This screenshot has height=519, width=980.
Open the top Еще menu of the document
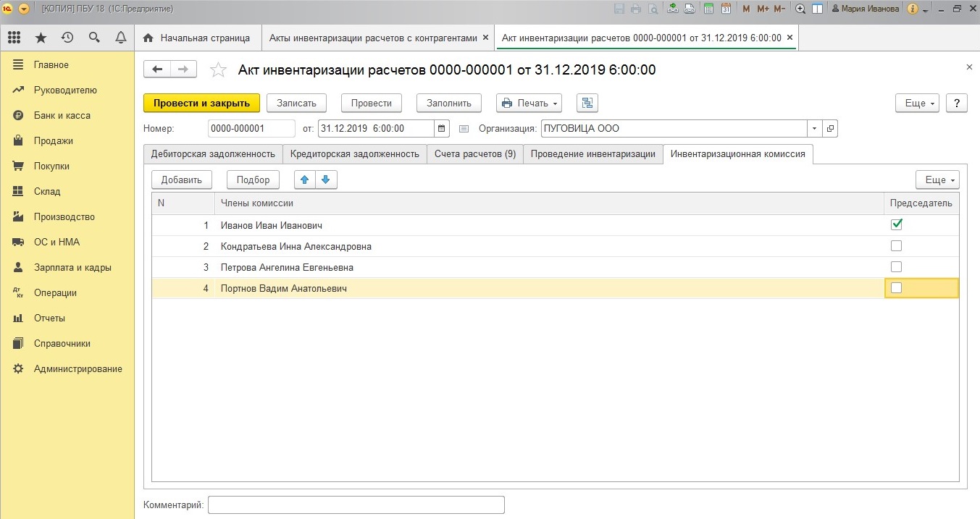tap(917, 103)
